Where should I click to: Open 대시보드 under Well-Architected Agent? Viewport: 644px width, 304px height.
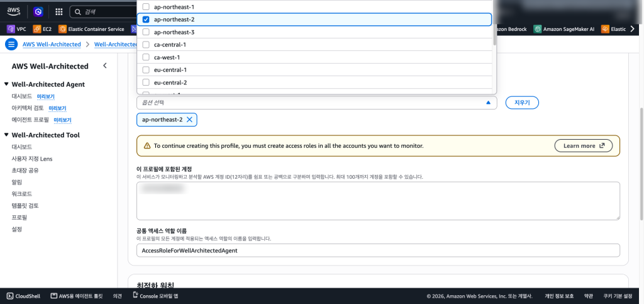tap(22, 96)
